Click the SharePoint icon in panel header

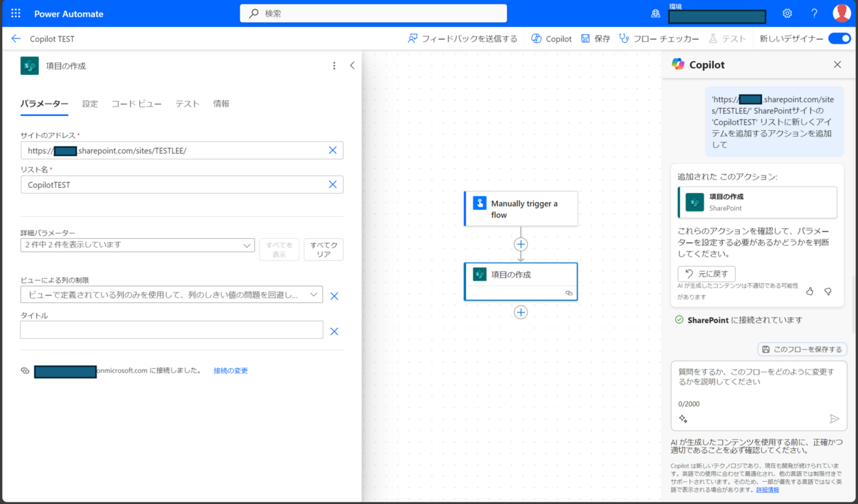click(29, 66)
